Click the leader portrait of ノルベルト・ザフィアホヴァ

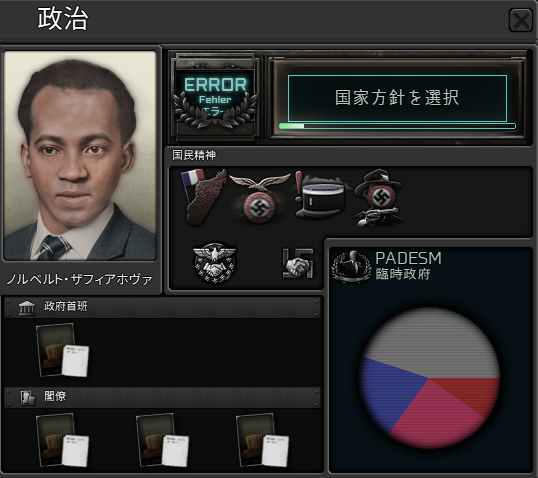[80, 156]
